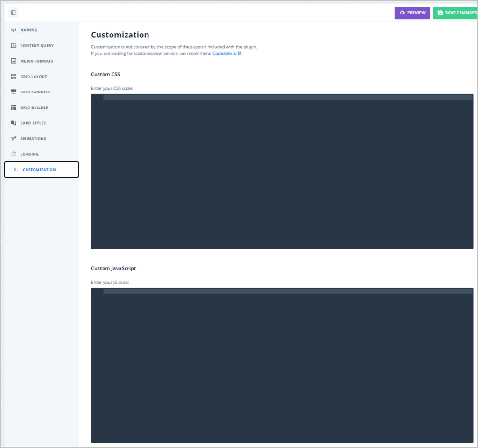Click the Animations branch icon
The height and width of the screenshot is (448, 478).
[x=14, y=138]
